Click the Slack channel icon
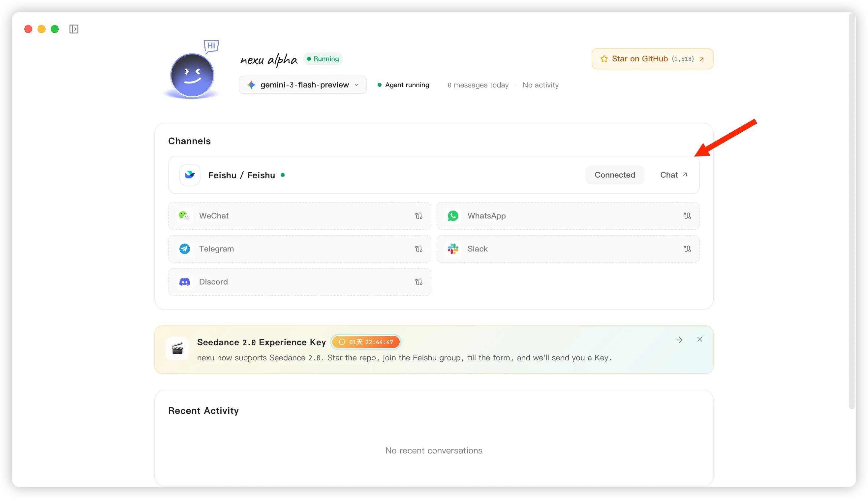 click(453, 249)
